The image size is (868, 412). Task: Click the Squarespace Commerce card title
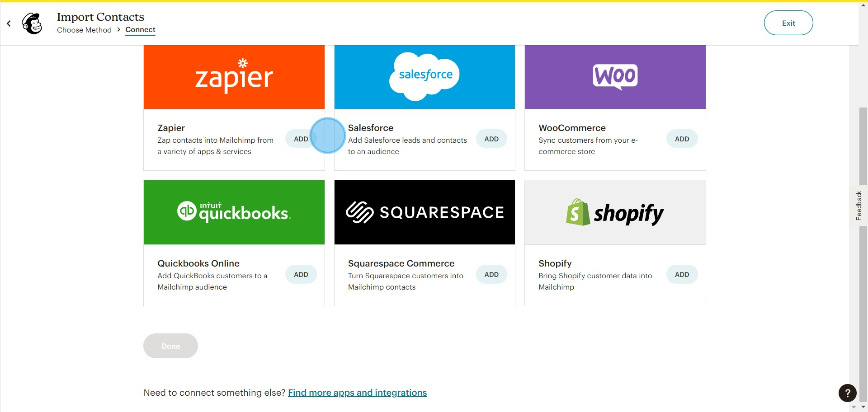click(x=401, y=263)
